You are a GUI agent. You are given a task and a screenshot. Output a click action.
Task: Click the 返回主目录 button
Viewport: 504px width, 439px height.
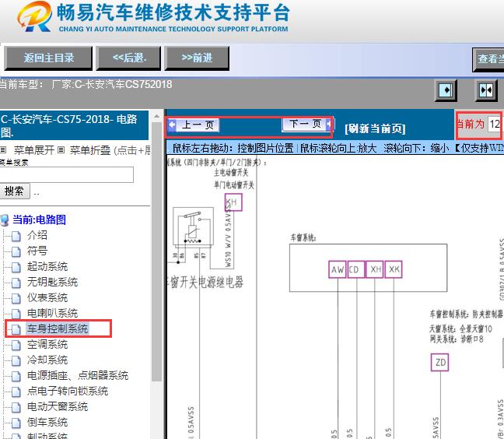click(x=48, y=58)
